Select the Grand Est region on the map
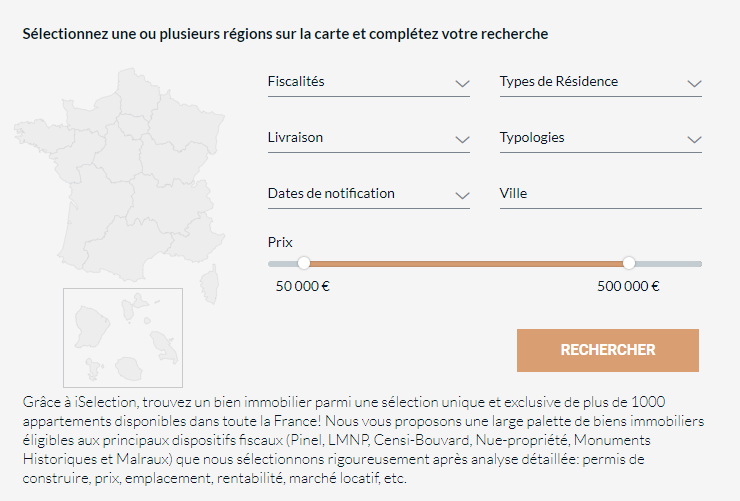The image size is (740, 501). [x=186, y=123]
